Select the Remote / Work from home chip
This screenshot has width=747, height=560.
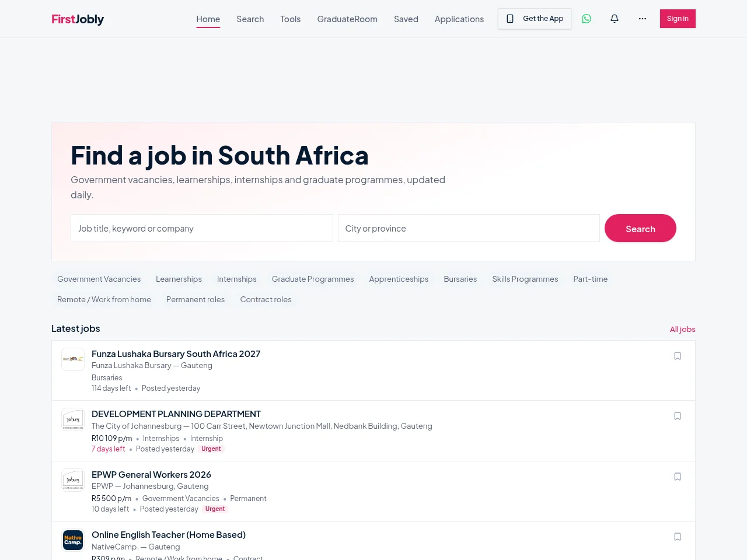(x=104, y=299)
